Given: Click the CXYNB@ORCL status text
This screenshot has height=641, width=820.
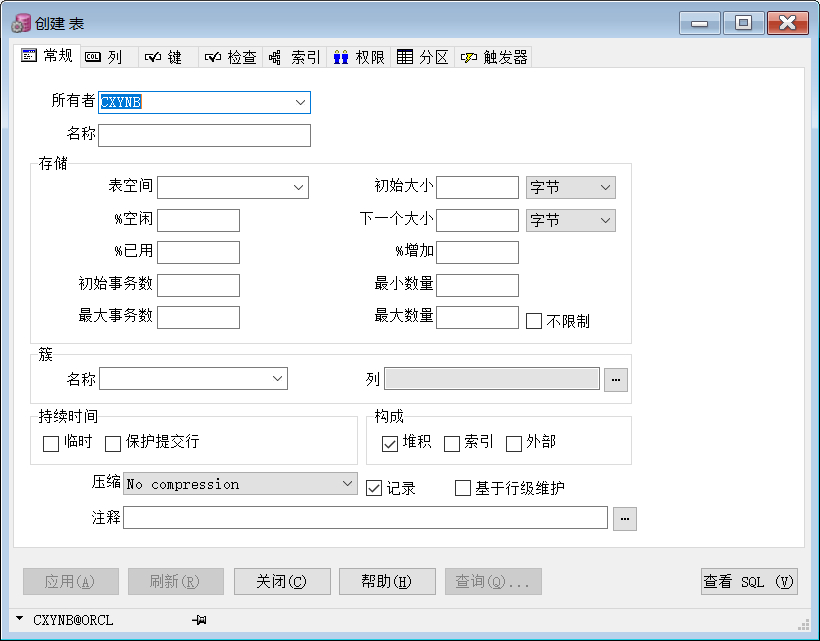Looking at the screenshot, I should click(73, 620).
